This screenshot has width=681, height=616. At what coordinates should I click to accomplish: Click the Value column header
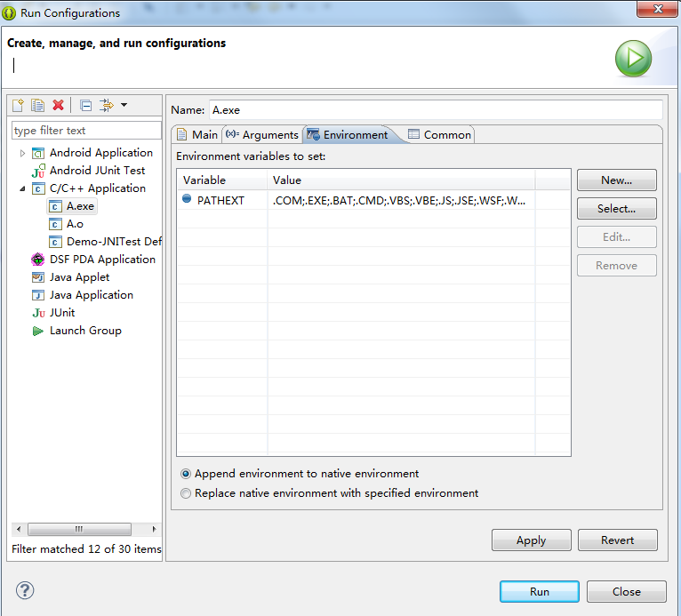[401, 180]
